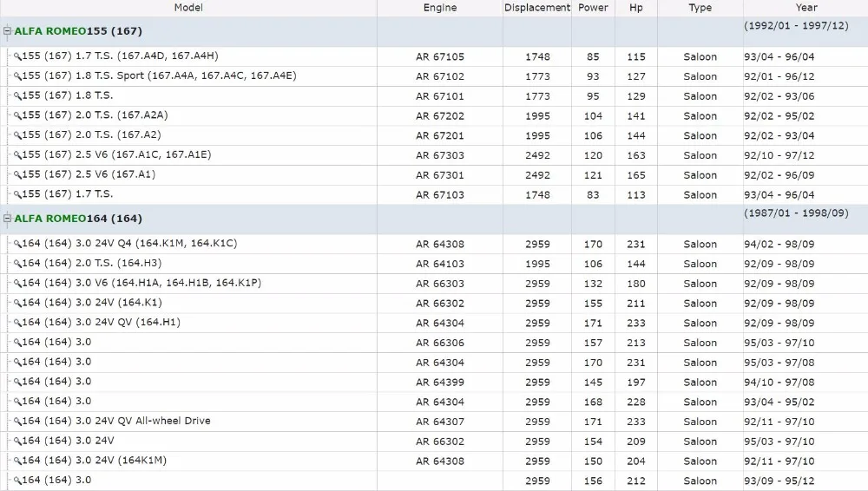
Task: Click magnifier icon for 164 3.0 AR 64399 row
Action: (17, 382)
